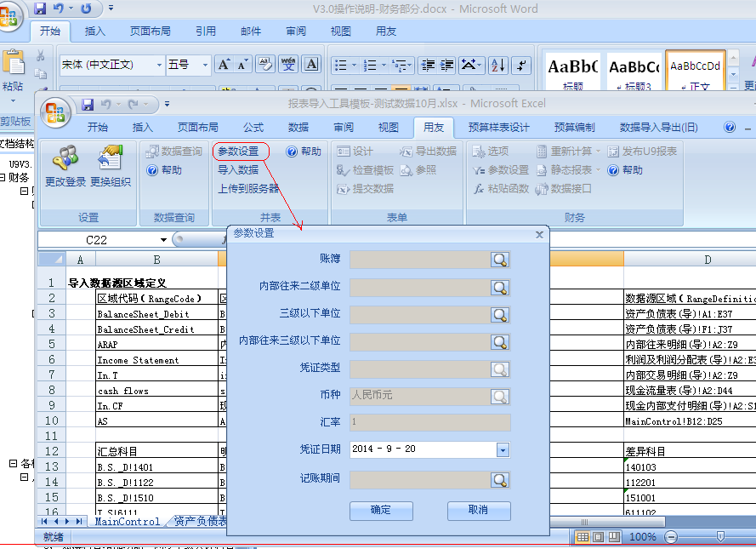Click Undo icon in Word quick access toolbar
Screen dimensions: 756x549
pyautogui.click(x=59, y=9)
